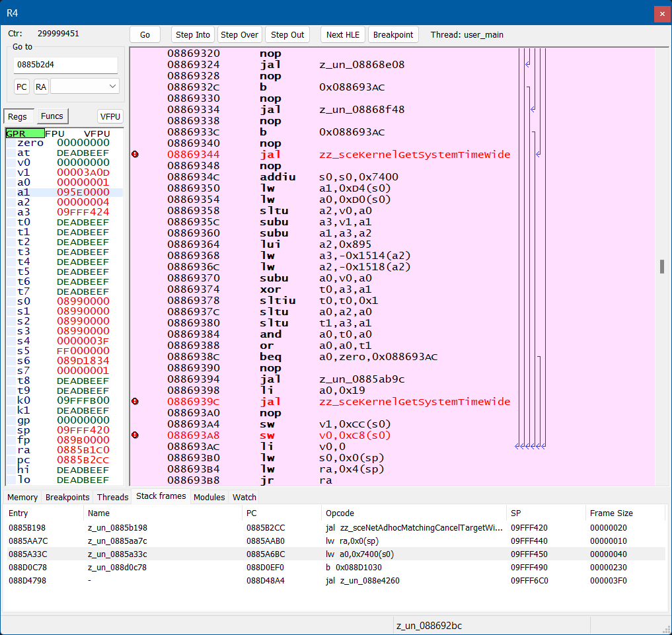Select register pc value 0885B2CC
The height and width of the screenshot is (635, 672).
click(x=83, y=460)
